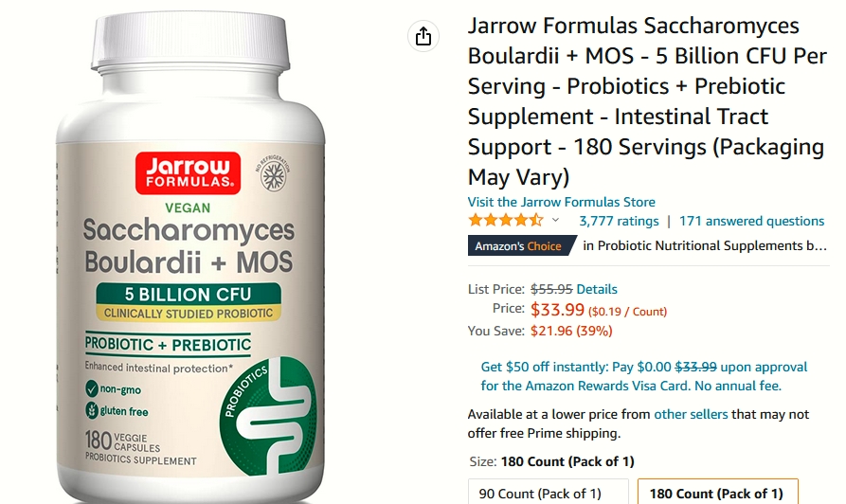Image resolution: width=846 pixels, height=504 pixels.
Task: Open the 3,777 ratings link
Action: (x=619, y=221)
